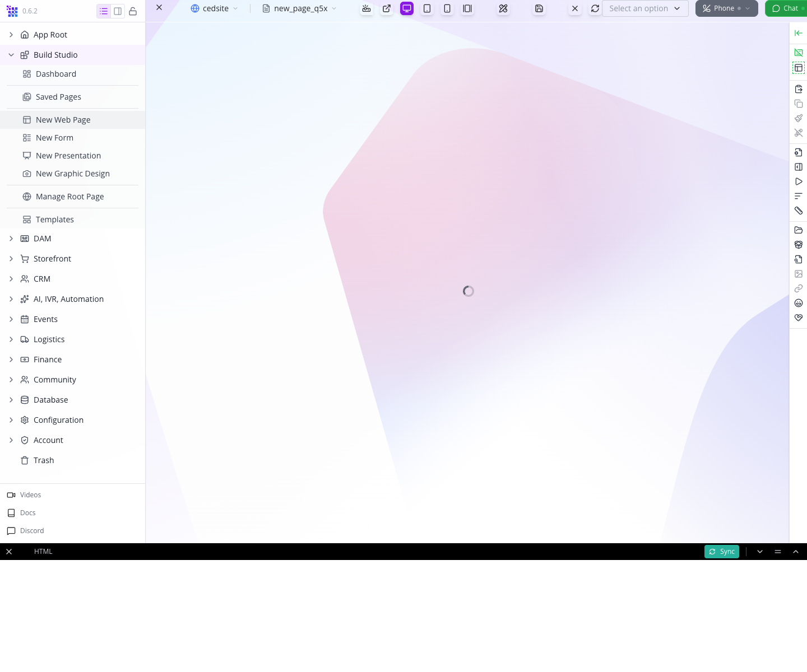Viewport: 807px width, 672px height.
Task: Open Templates menu item
Action: (72, 220)
